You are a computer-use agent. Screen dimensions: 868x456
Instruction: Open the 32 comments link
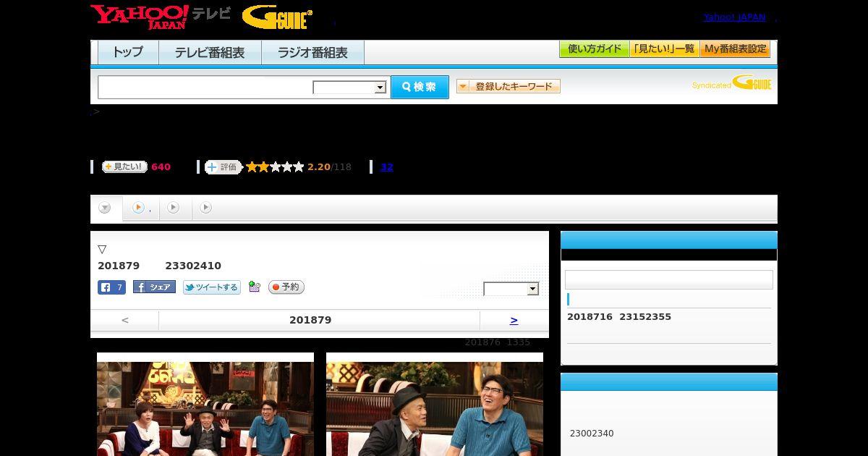(x=387, y=167)
